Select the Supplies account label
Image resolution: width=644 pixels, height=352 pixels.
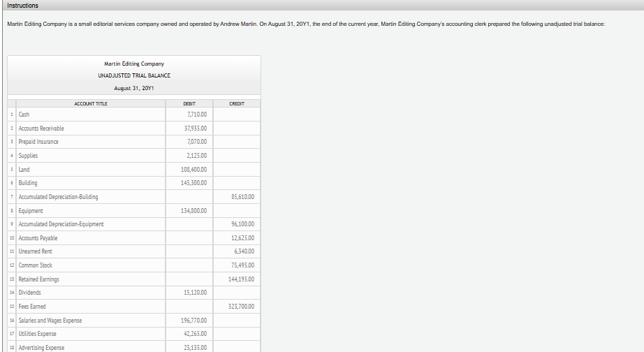click(x=28, y=156)
